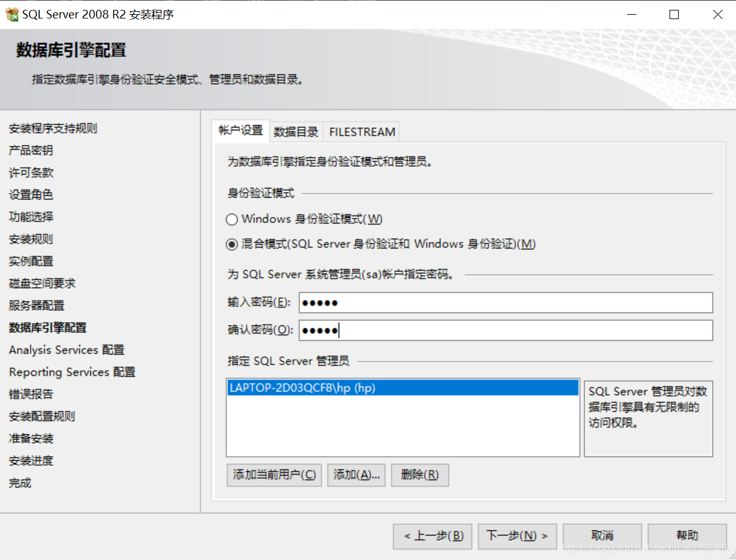
Task: Click 服务器配置 step in sidebar
Action: click(x=36, y=305)
